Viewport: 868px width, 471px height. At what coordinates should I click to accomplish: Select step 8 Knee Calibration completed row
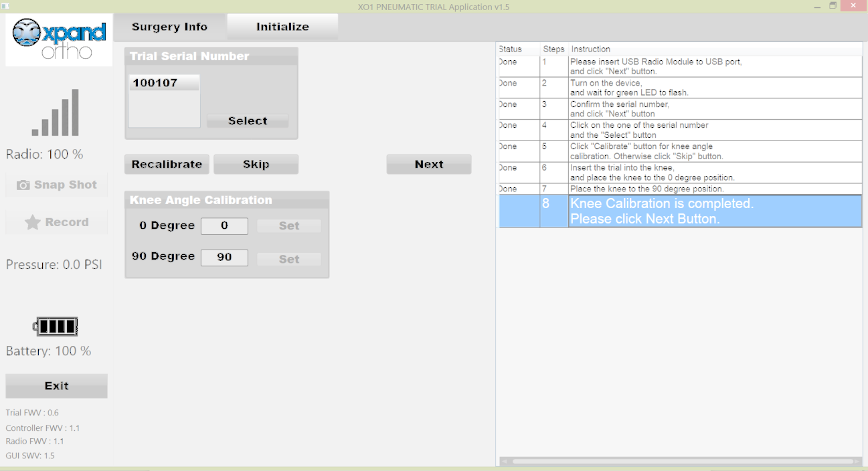(x=680, y=211)
